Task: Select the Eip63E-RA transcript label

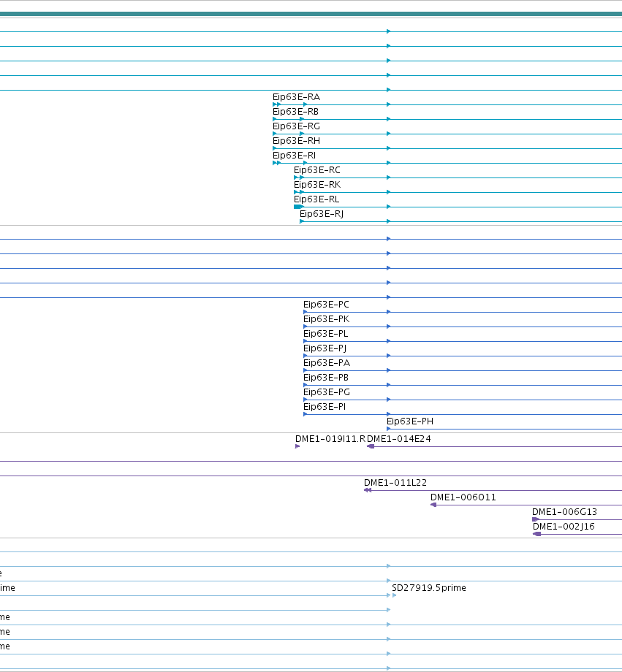Action: (x=297, y=97)
